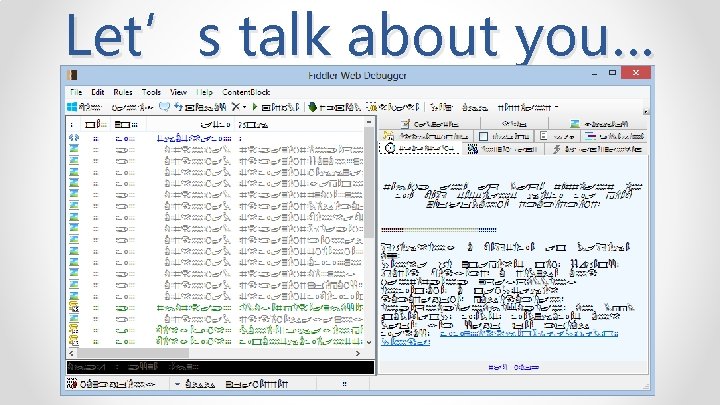The width and height of the screenshot is (720, 405).
Task: Open the Help menu
Action: pos(204,92)
